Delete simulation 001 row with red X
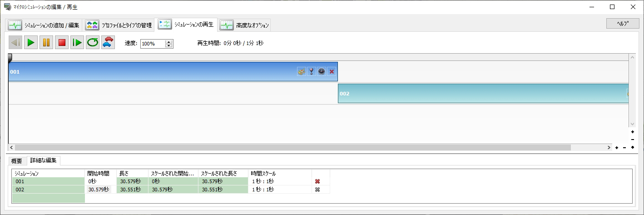644x215 pixels. pyautogui.click(x=317, y=181)
